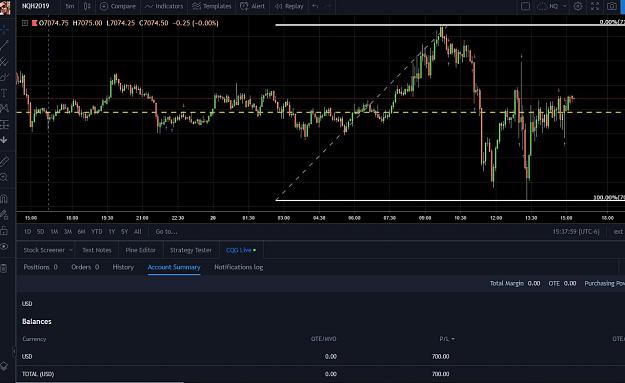
Task: Click the NQH2019 symbol search field
Action: [35, 6]
